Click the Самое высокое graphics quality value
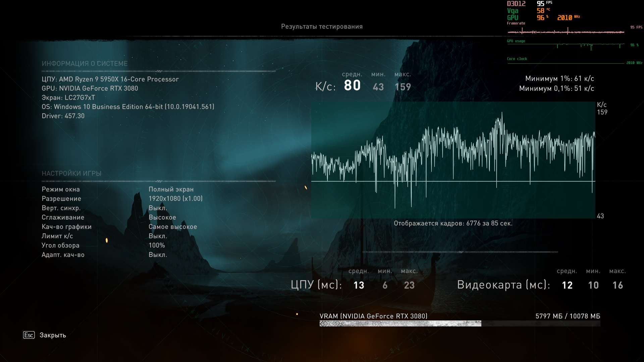 [x=173, y=227]
